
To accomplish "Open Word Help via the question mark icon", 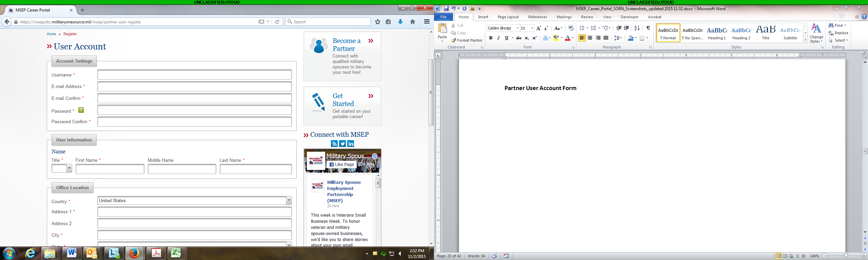I will point(864,17).
